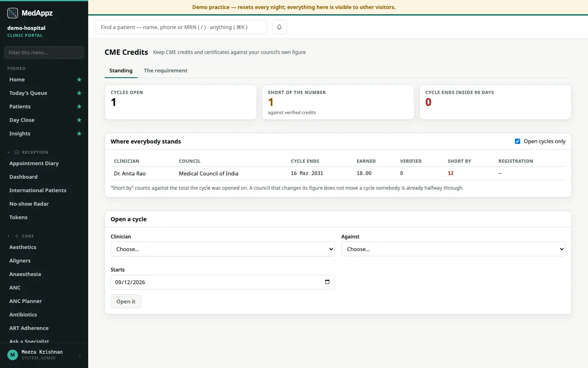Click the Short by value 12
This screenshot has width=588, height=368.
click(x=451, y=173)
